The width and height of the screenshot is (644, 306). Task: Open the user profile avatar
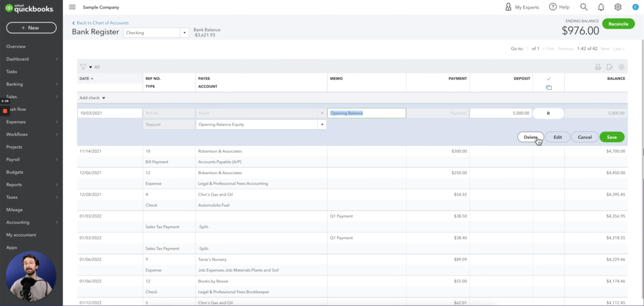pos(635,7)
